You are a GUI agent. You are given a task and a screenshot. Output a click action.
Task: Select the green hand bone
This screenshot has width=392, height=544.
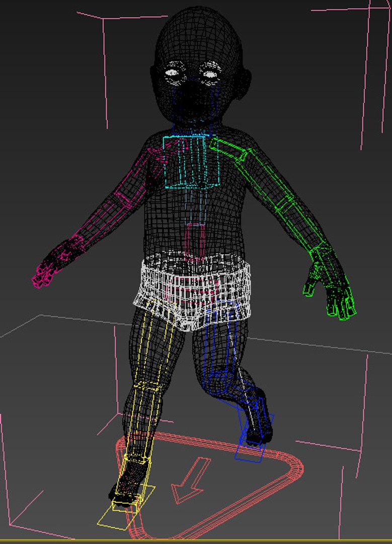click(330, 282)
